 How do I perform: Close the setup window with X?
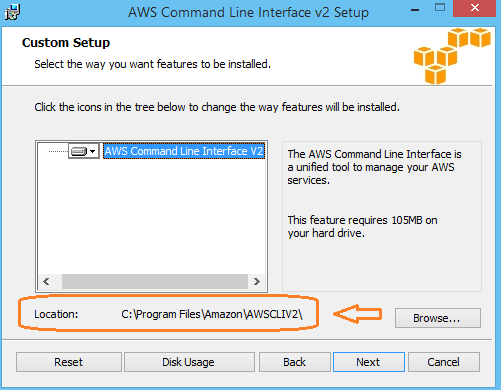(x=475, y=8)
